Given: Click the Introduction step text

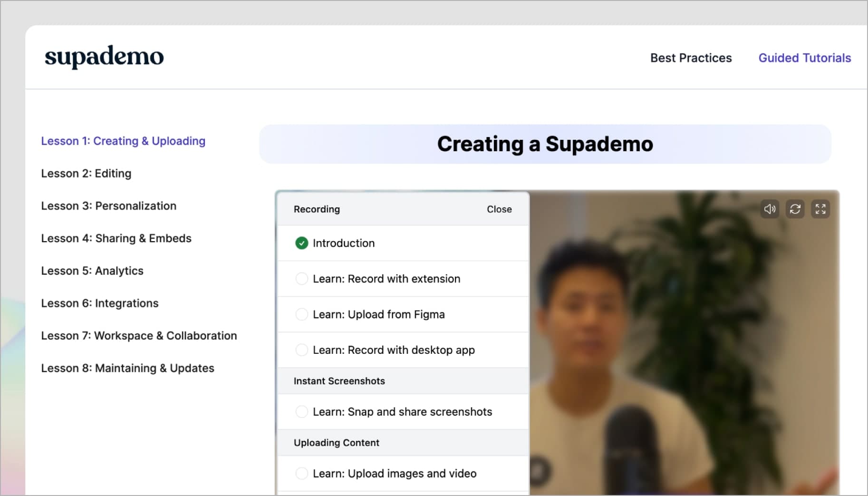Looking at the screenshot, I should (x=344, y=243).
